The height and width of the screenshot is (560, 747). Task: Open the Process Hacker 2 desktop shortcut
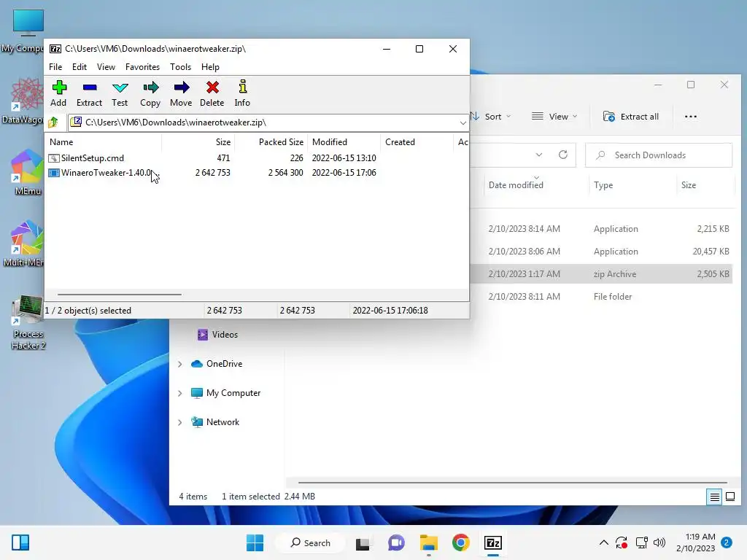click(x=28, y=323)
